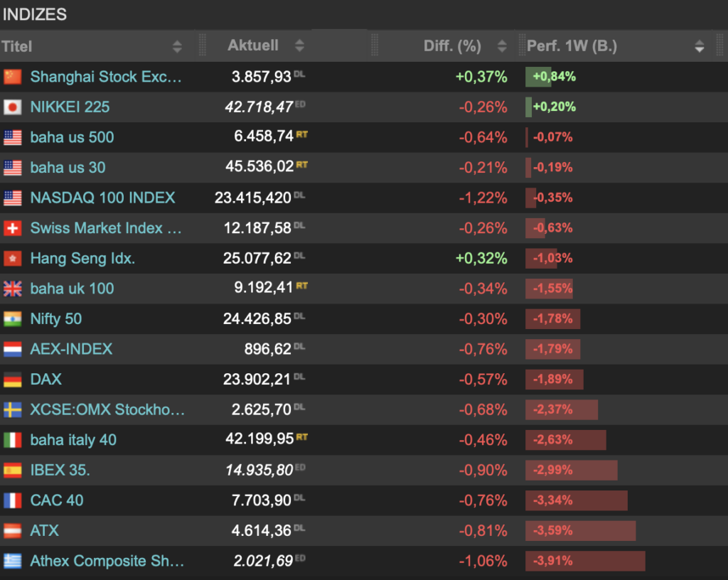Sort by Perf. 1W (B.) arrows
Viewport: 728px width, 580px height.
pyautogui.click(x=700, y=46)
